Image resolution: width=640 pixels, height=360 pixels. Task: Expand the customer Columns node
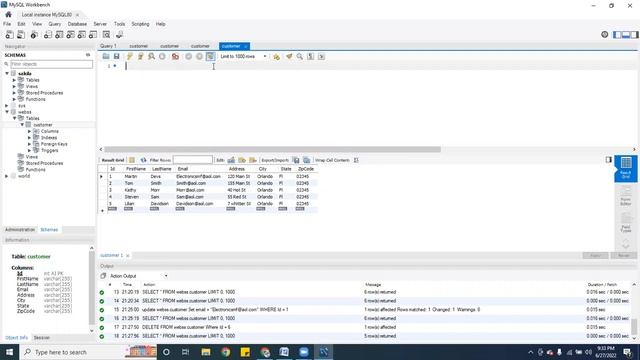click(x=29, y=131)
